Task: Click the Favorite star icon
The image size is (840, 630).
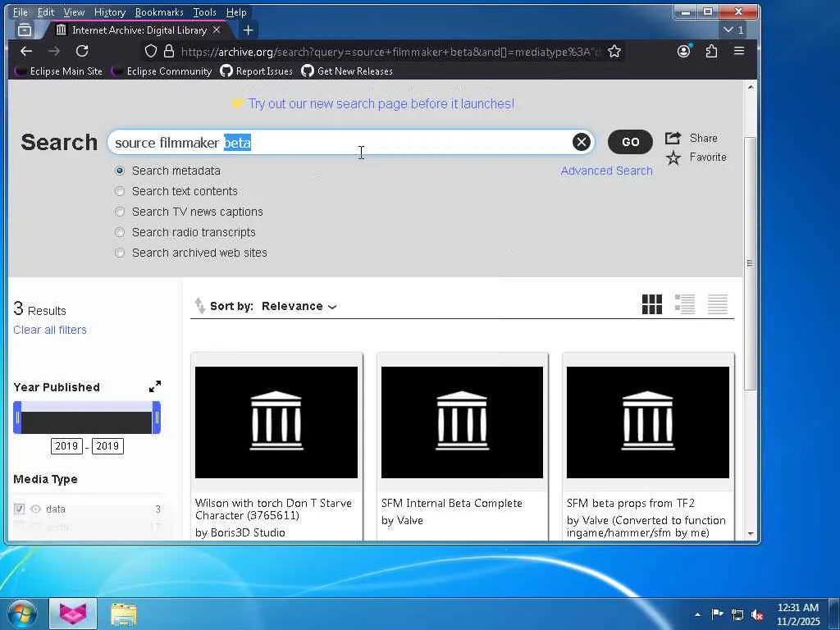Action: pyautogui.click(x=673, y=157)
